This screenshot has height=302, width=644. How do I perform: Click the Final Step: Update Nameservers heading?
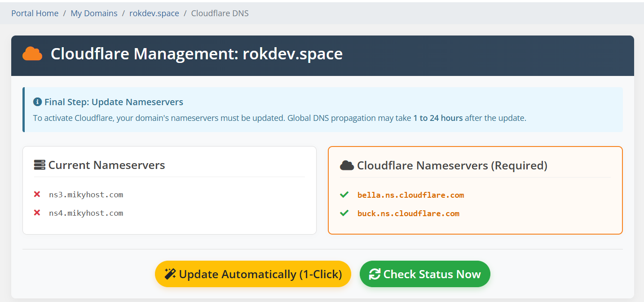114,102
